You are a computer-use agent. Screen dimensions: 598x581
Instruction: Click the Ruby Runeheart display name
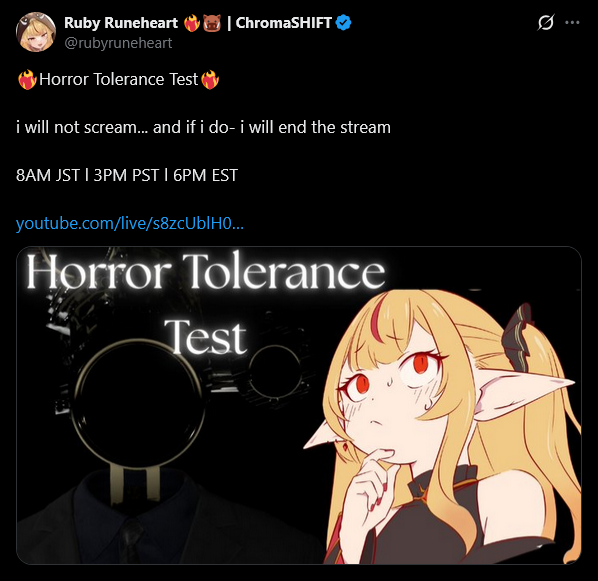121,23
